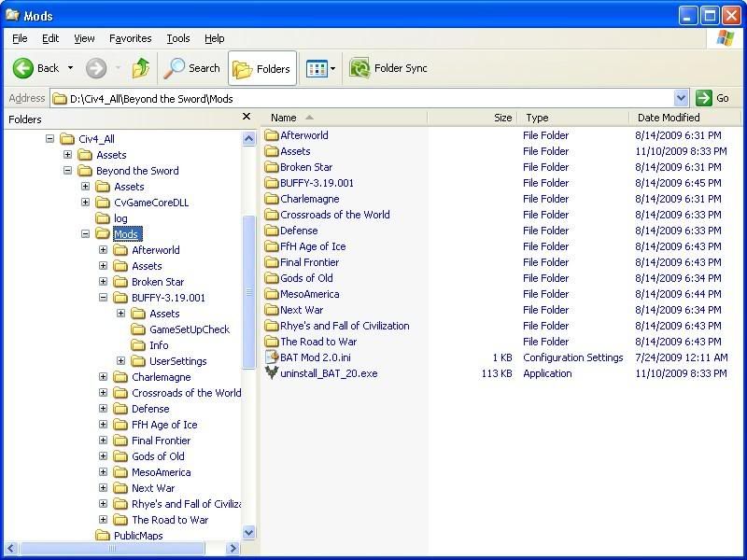The height and width of the screenshot is (560, 747).
Task: Open the Address bar dropdown
Action: pos(682,98)
